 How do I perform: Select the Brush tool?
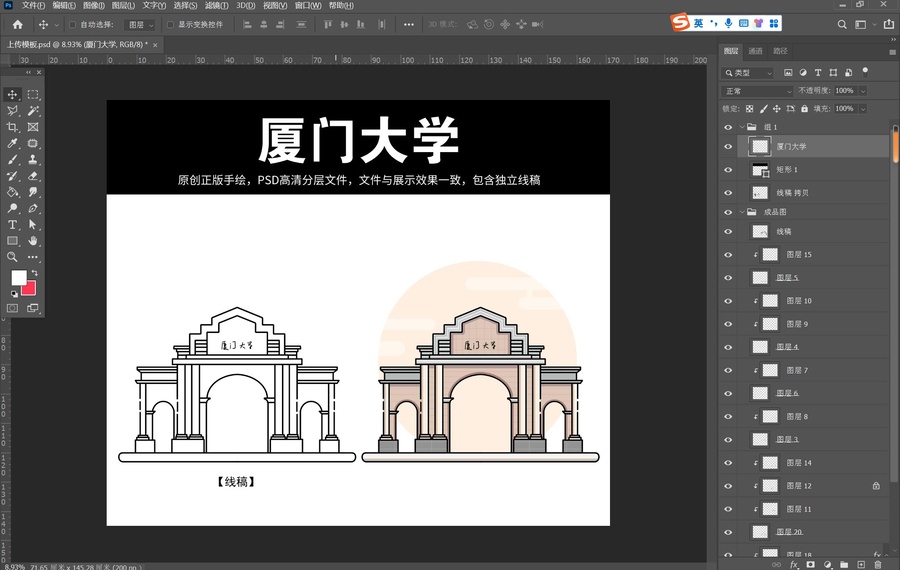[12, 160]
